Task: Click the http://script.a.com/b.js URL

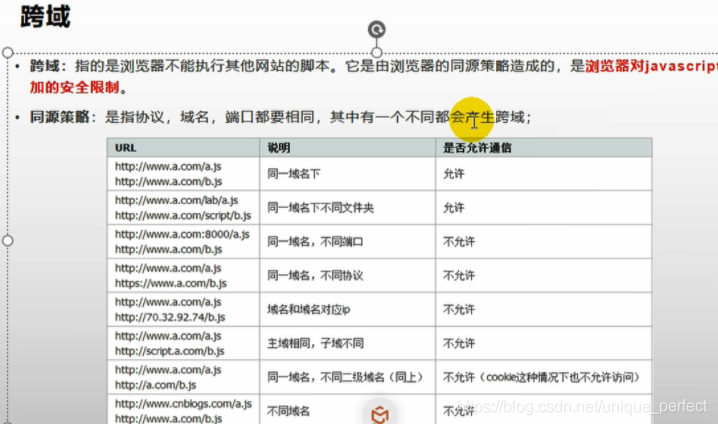Action: (169, 351)
